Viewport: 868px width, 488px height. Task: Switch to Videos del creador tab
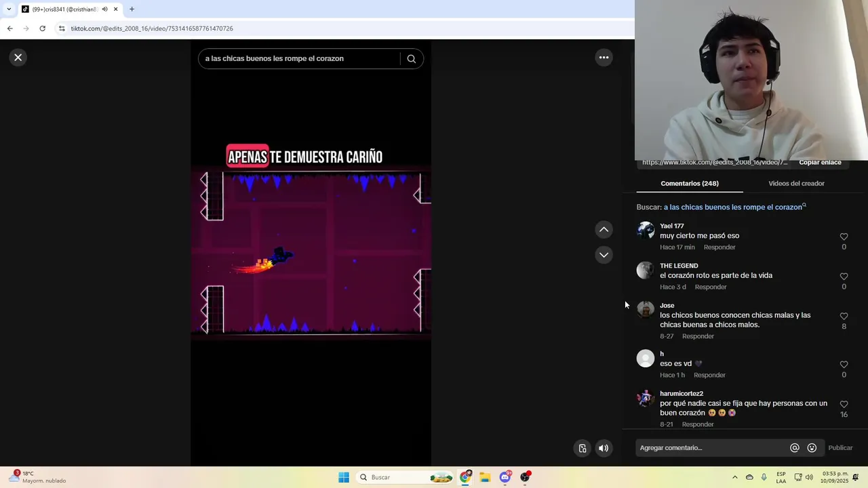click(796, 184)
